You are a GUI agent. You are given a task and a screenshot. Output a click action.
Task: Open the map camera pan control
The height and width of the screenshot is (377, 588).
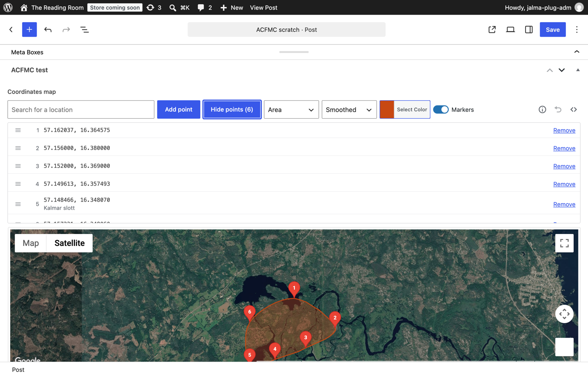pos(565,314)
